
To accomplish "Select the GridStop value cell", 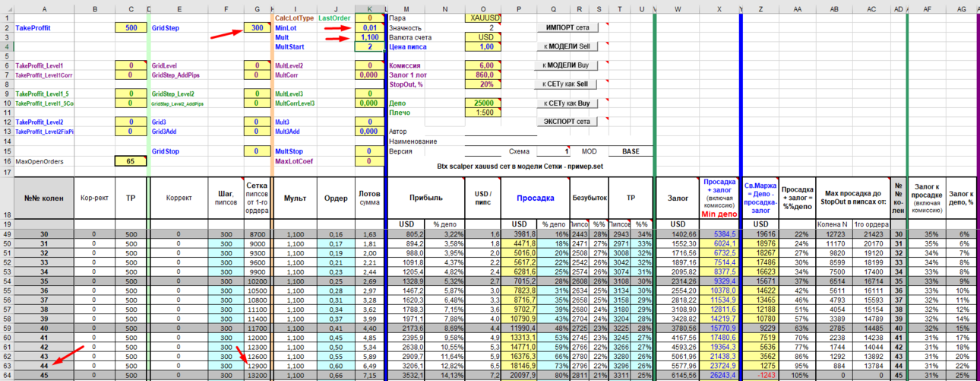I will tap(258, 151).
